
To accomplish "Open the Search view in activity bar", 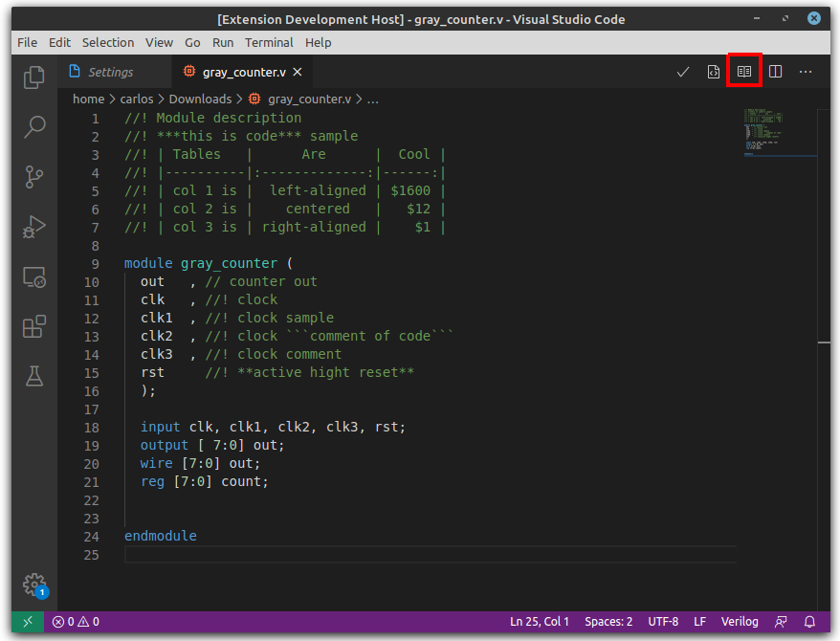I will click(34, 127).
